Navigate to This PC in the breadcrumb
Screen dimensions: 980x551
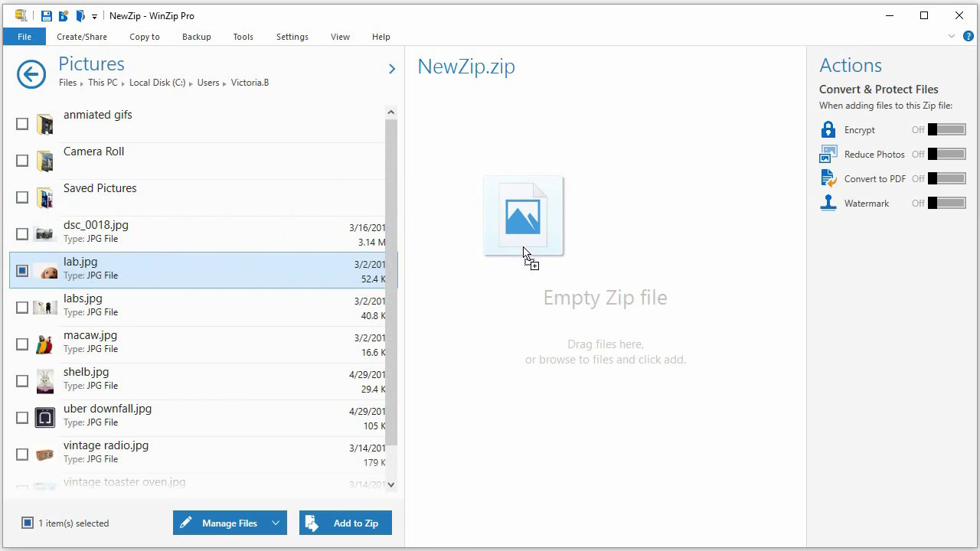click(x=103, y=83)
